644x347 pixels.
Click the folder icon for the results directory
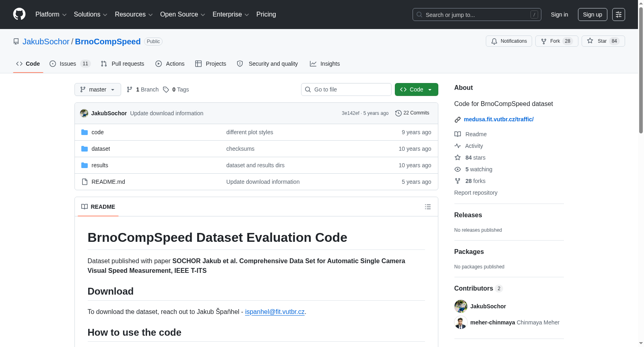pyautogui.click(x=85, y=165)
